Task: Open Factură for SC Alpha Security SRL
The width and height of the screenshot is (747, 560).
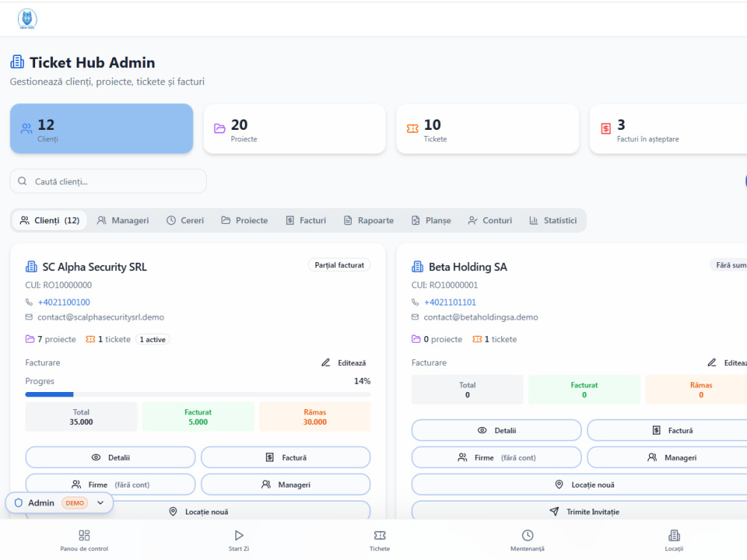Action: [x=286, y=457]
